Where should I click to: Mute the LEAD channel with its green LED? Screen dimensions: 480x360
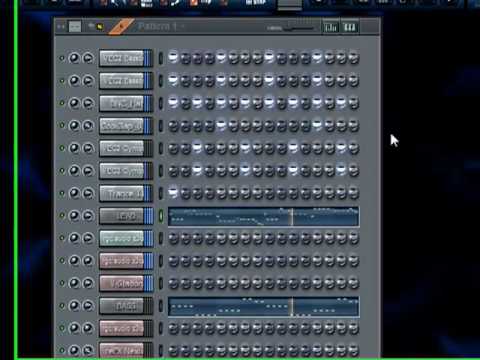pyautogui.click(x=62, y=215)
